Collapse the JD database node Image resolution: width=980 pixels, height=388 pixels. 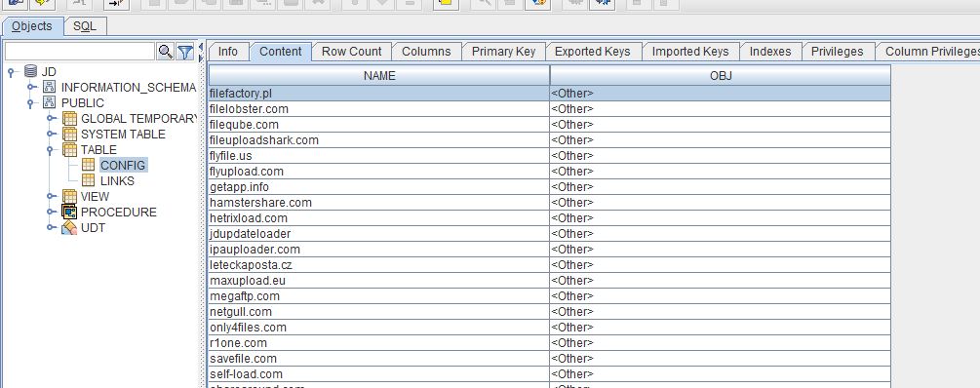pos(12,72)
